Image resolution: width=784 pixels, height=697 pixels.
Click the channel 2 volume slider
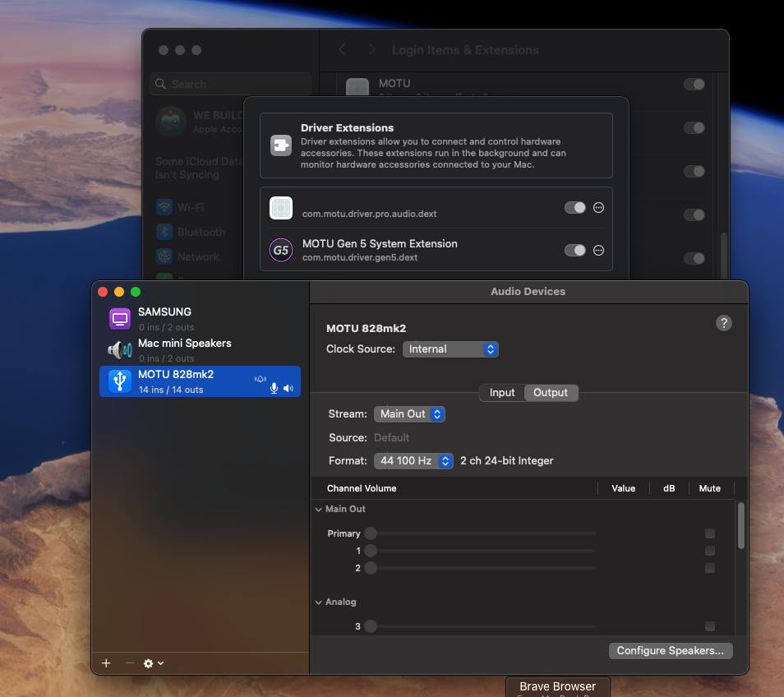[480, 567]
